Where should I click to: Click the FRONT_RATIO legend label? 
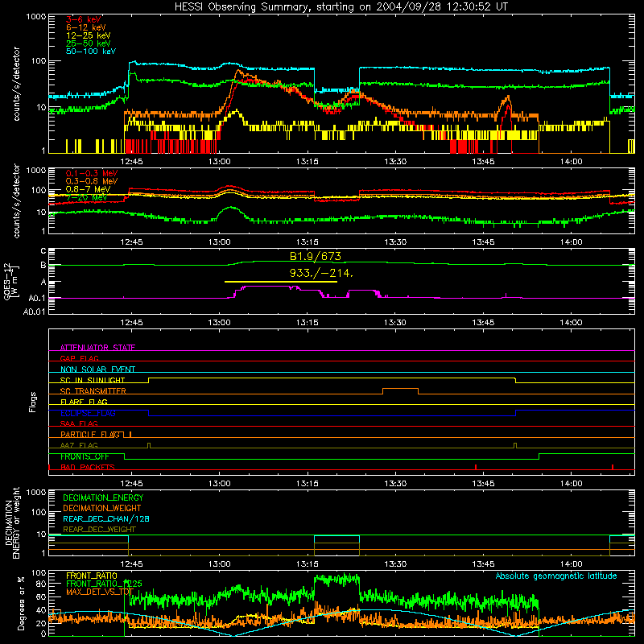coord(92,576)
